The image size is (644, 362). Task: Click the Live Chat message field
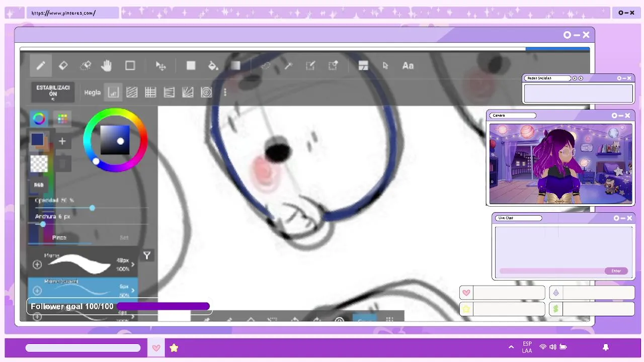[552, 271]
